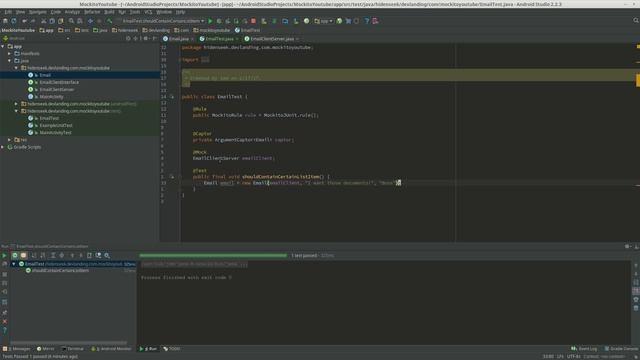Image resolution: width=640 pixels, height=360 pixels.
Task: Click the run gutter icon beside shouldContainCertainListItem
Action: point(172,177)
